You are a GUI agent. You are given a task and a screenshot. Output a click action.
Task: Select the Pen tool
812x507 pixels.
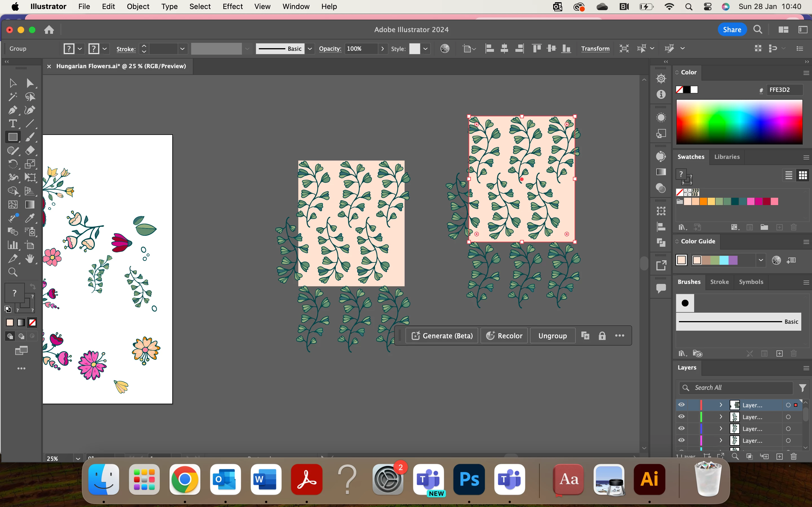12,110
